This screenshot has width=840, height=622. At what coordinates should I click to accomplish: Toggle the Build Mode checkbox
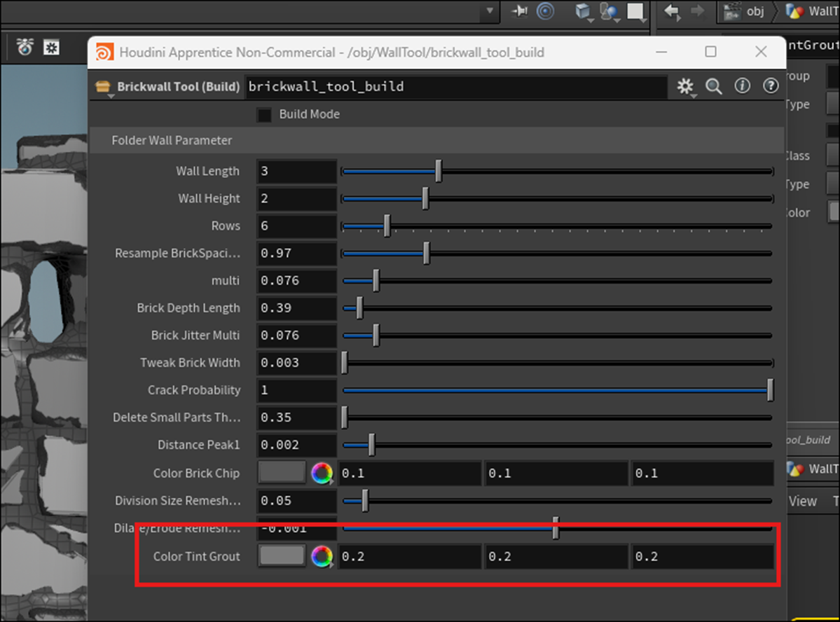[x=264, y=115]
